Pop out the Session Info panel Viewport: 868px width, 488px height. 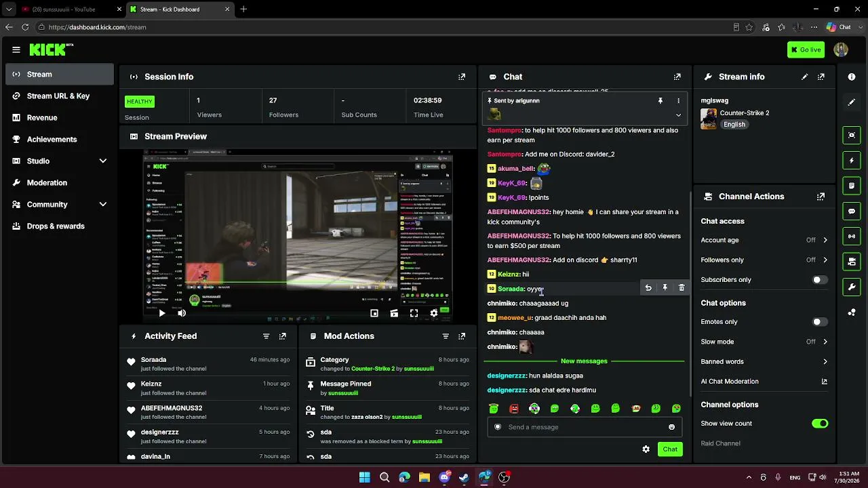click(462, 77)
